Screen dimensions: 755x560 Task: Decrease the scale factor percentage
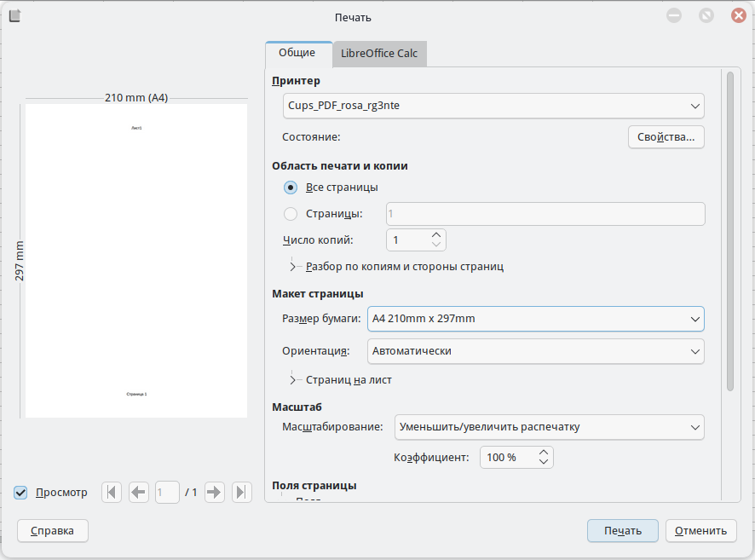(x=544, y=462)
